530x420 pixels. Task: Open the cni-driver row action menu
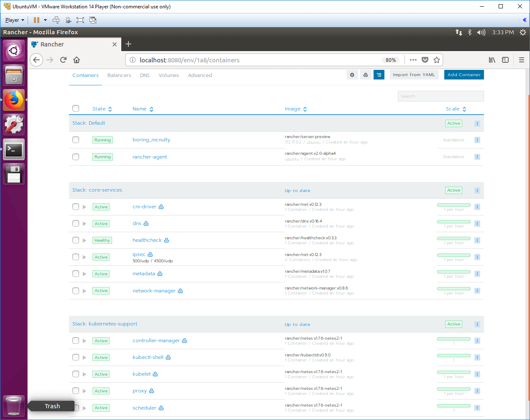coord(477,207)
